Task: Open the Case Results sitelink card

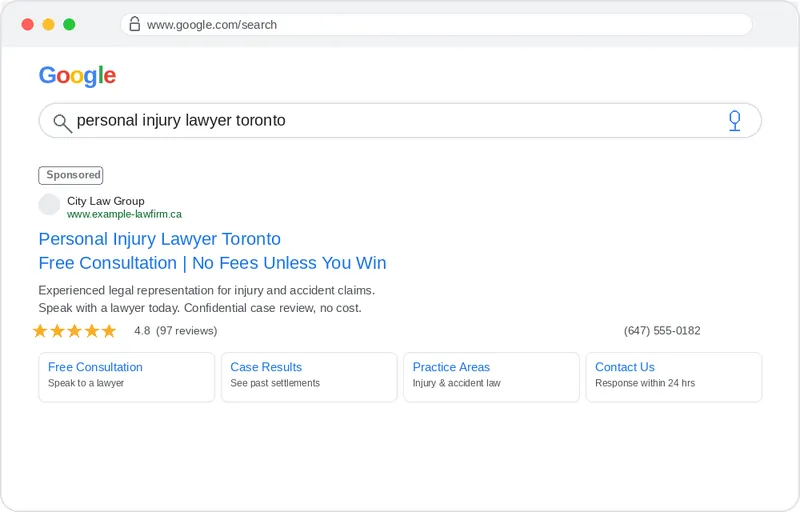Action: pos(309,377)
